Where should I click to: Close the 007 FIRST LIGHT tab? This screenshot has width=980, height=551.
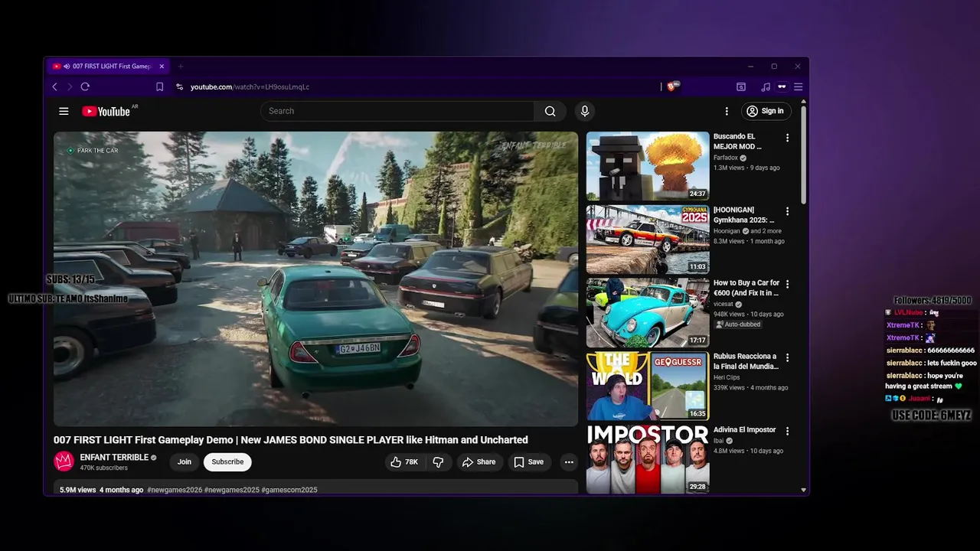[x=162, y=67]
